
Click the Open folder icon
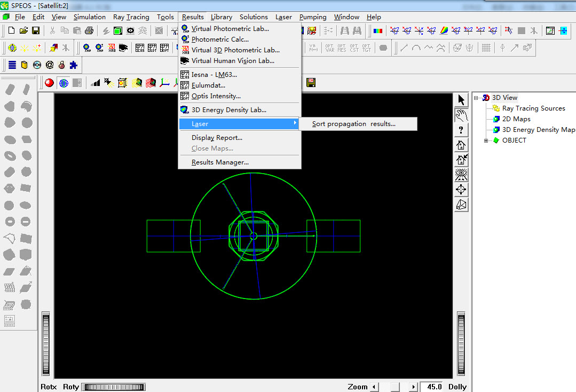coord(23,30)
